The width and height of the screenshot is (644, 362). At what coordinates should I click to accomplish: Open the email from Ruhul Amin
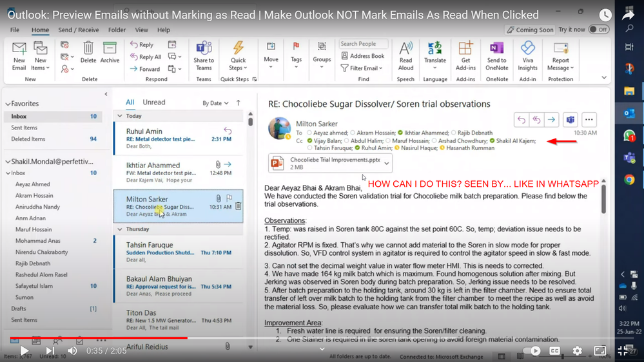tap(179, 138)
